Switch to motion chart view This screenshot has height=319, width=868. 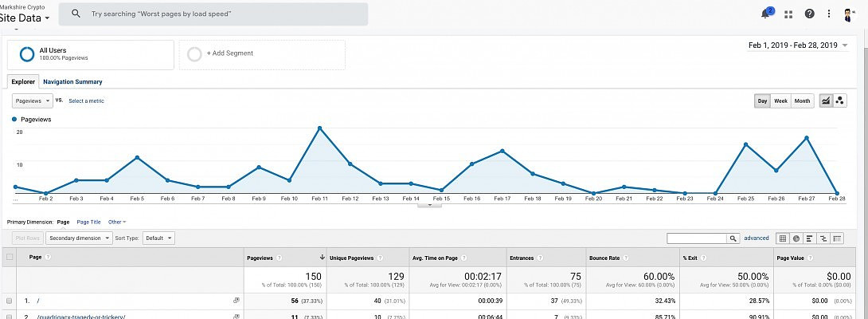(x=839, y=100)
